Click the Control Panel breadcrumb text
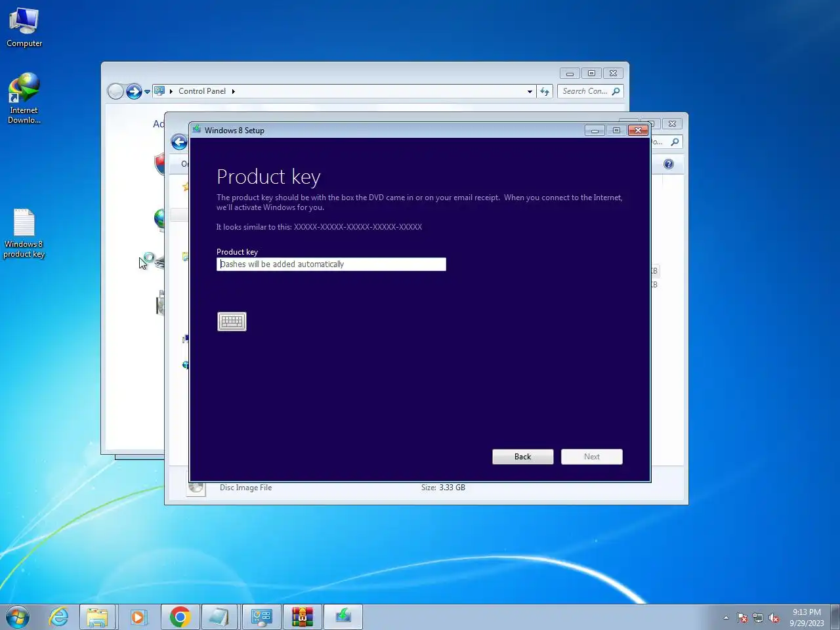This screenshot has width=840, height=630. pyautogui.click(x=202, y=91)
